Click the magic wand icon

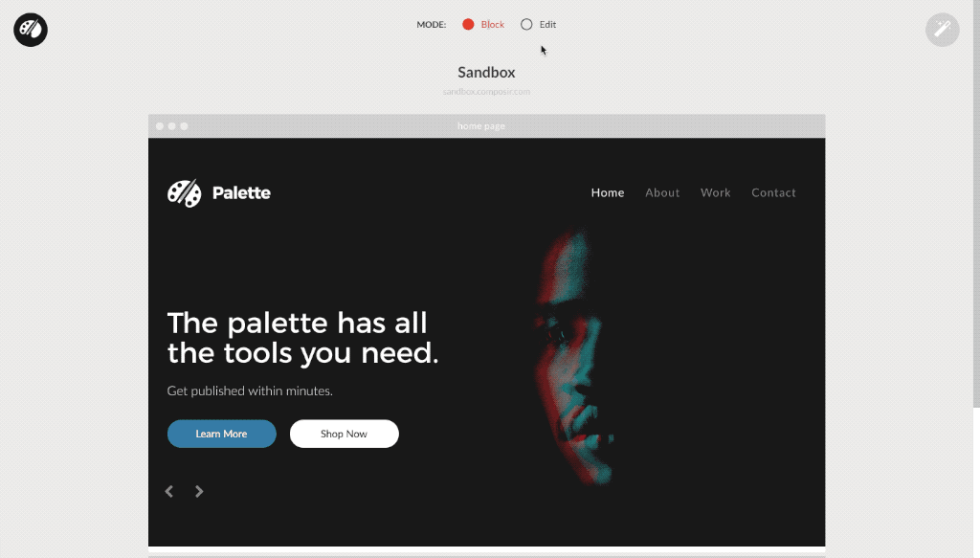(942, 30)
